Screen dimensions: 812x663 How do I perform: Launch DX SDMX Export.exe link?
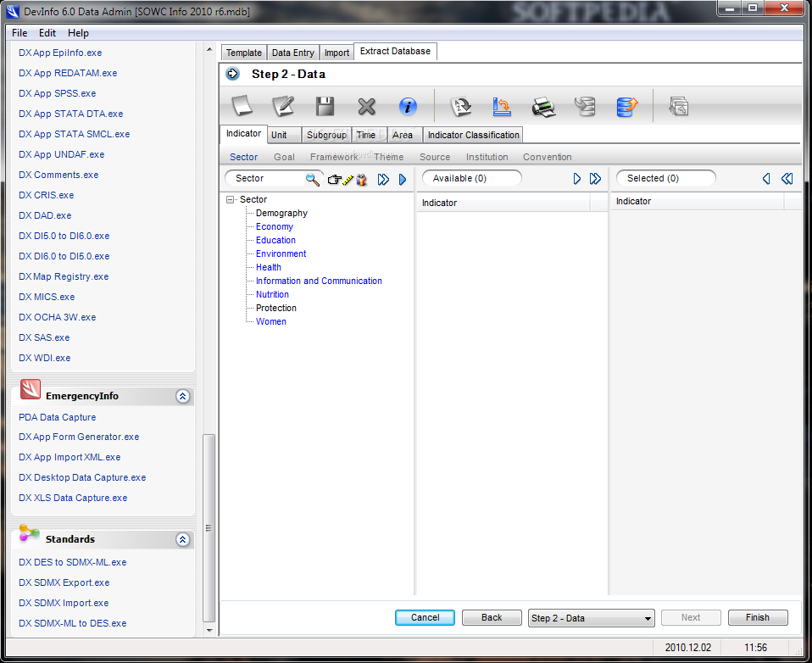point(64,582)
